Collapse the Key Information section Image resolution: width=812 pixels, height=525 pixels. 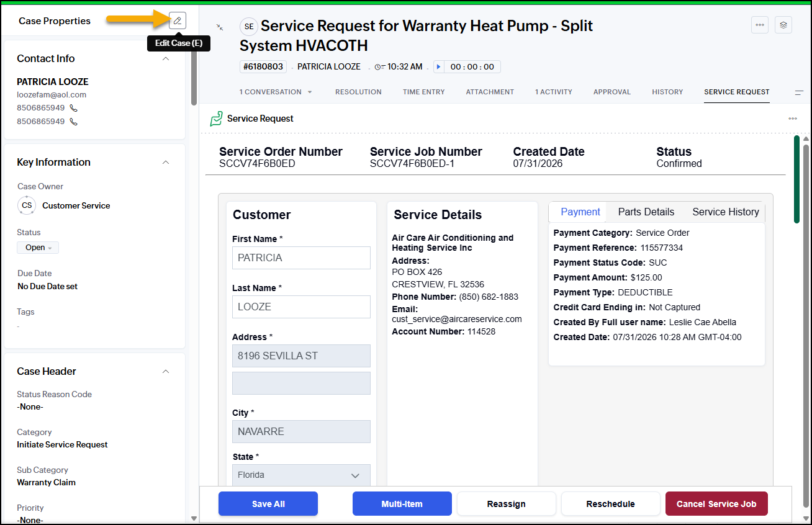coord(166,163)
